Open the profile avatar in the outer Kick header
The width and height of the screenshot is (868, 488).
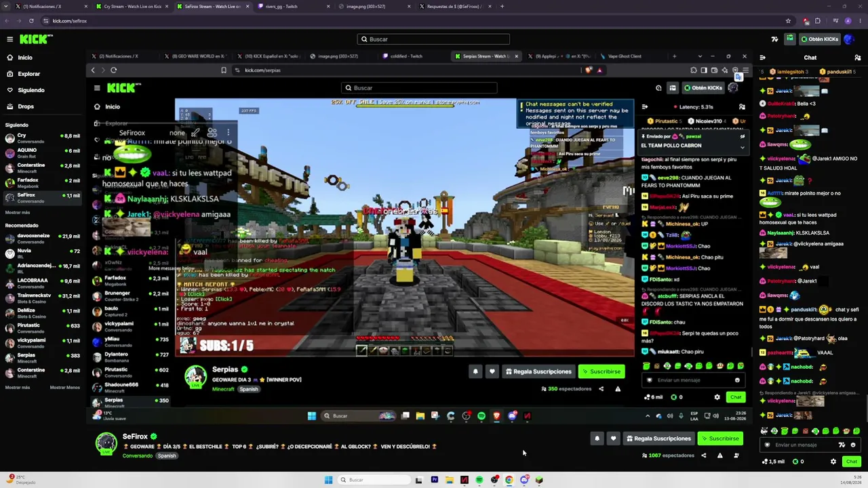849,39
